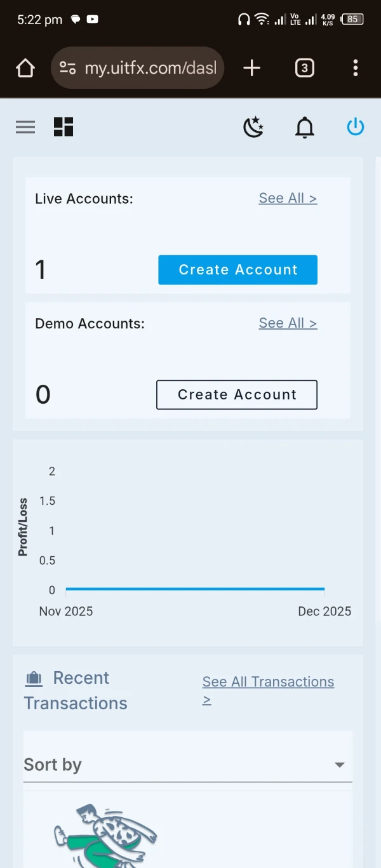Create a new Live account
The height and width of the screenshot is (868, 381).
click(237, 270)
